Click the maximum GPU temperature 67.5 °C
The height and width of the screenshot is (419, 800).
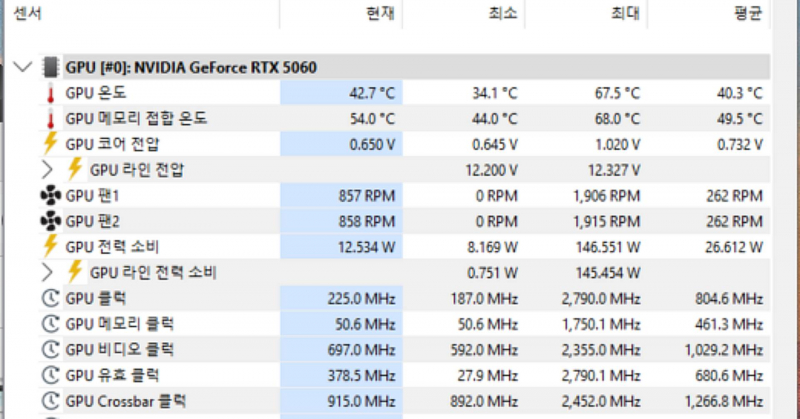[617, 93]
